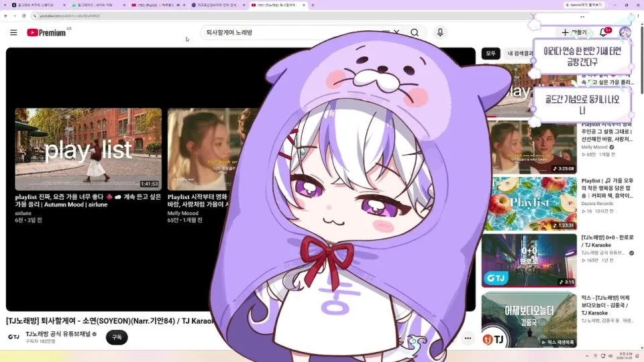The image size is (644, 362).
Task: Open sidebar 어제보다 오늘 더 mix thumbnail
Action: point(529,320)
